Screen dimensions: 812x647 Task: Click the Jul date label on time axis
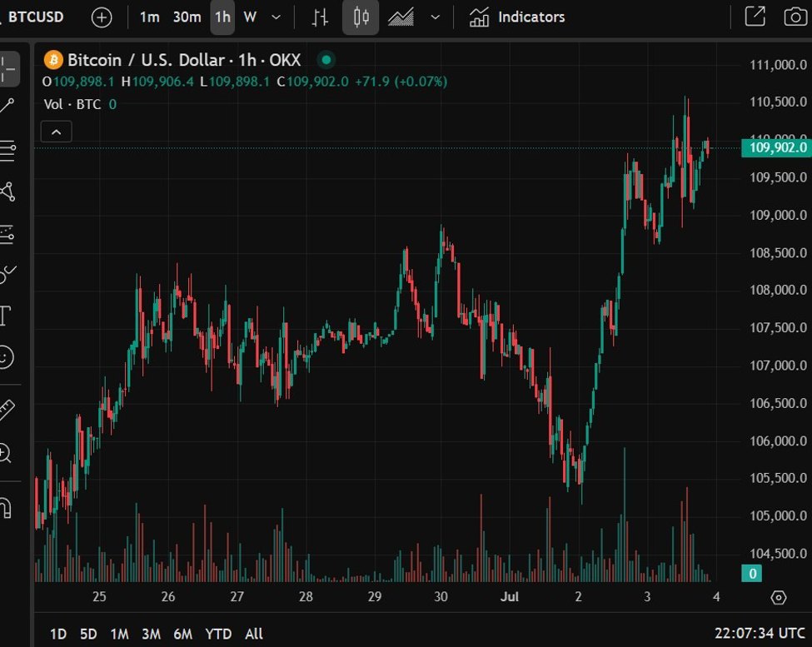(x=510, y=597)
